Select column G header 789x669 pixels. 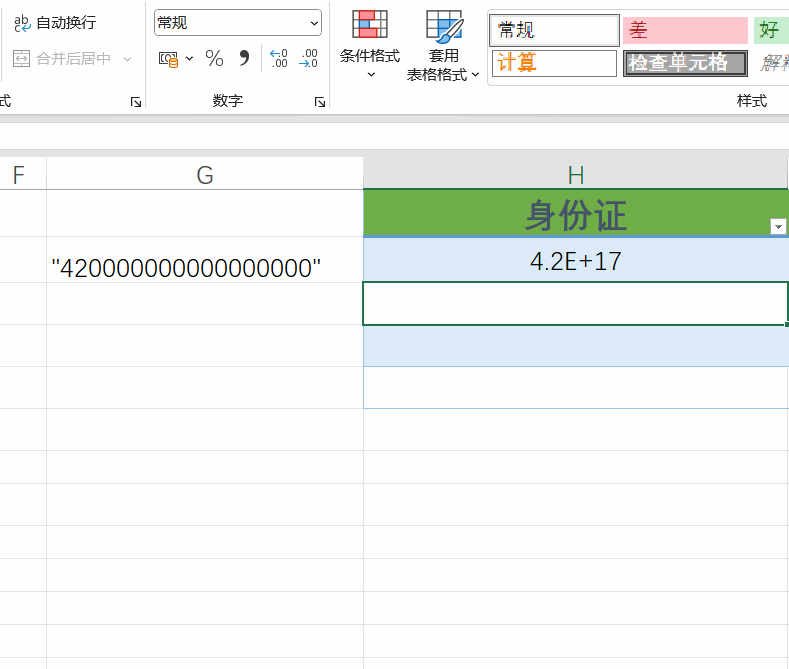205,175
